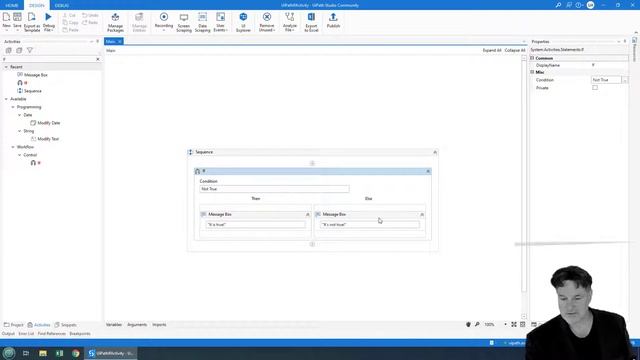Open the Condition expression editor button
The width and height of the screenshot is (640, 360).
click(624, 80)
